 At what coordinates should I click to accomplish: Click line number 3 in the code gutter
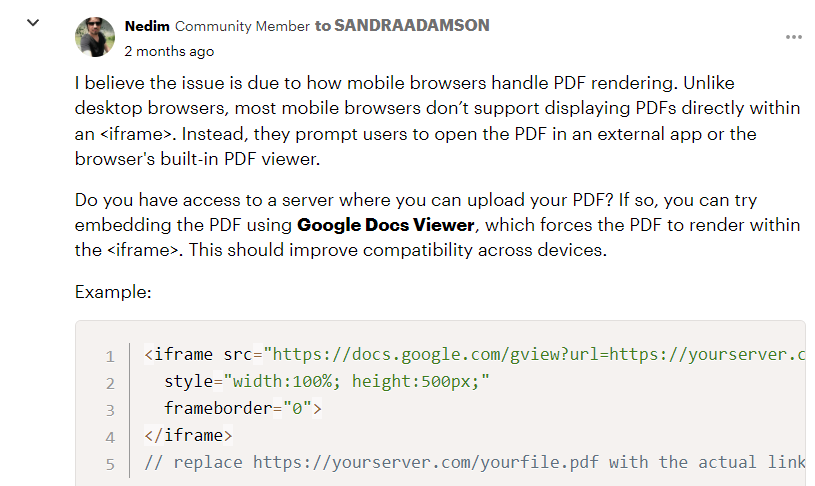[x=110, y=409]
